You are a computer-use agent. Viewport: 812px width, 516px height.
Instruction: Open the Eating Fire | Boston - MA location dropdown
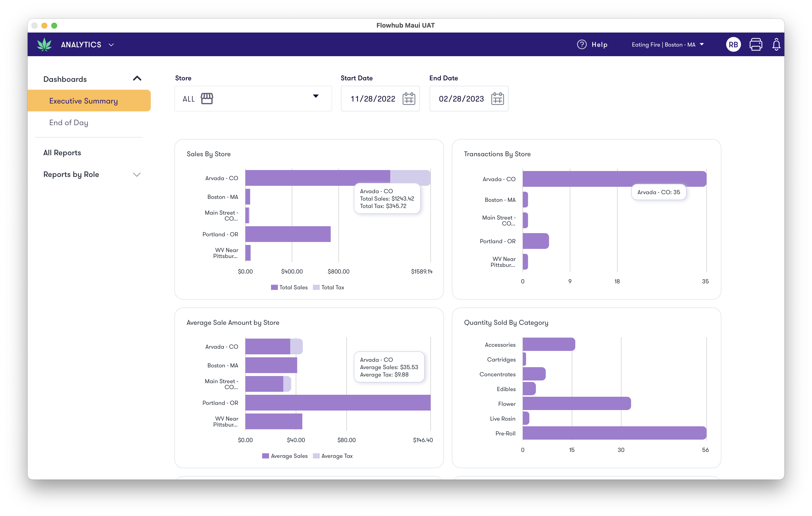click(x=668, y=45)
